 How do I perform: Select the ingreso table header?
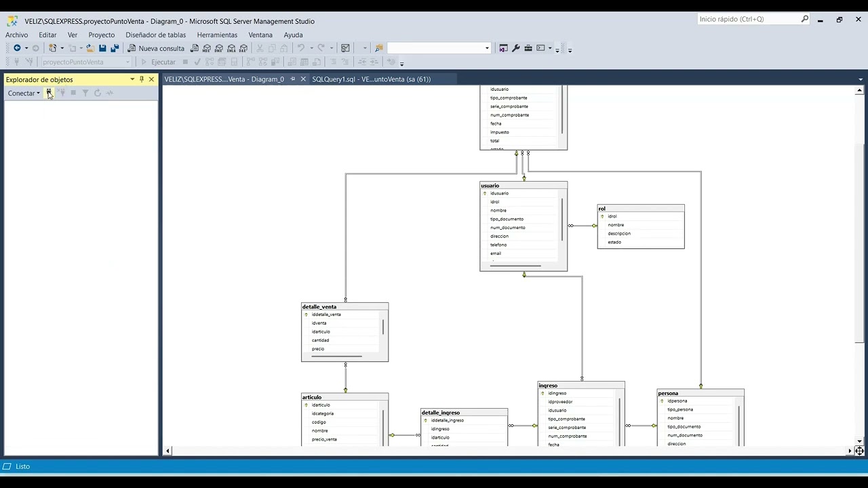point(581,385)
